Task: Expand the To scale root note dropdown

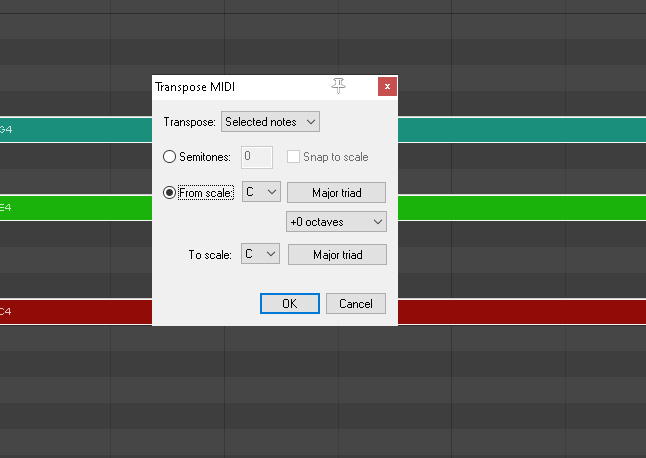Action: [x=260, y=253]
